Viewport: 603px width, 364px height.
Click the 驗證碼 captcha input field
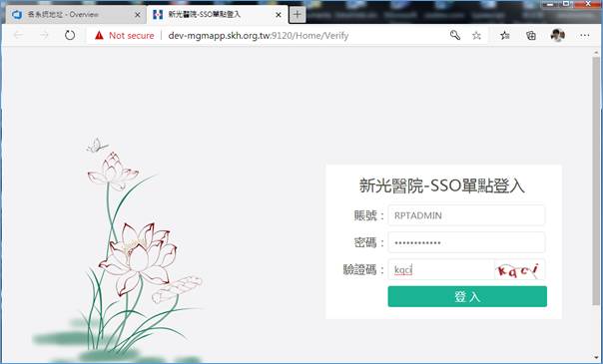(441, 269)
